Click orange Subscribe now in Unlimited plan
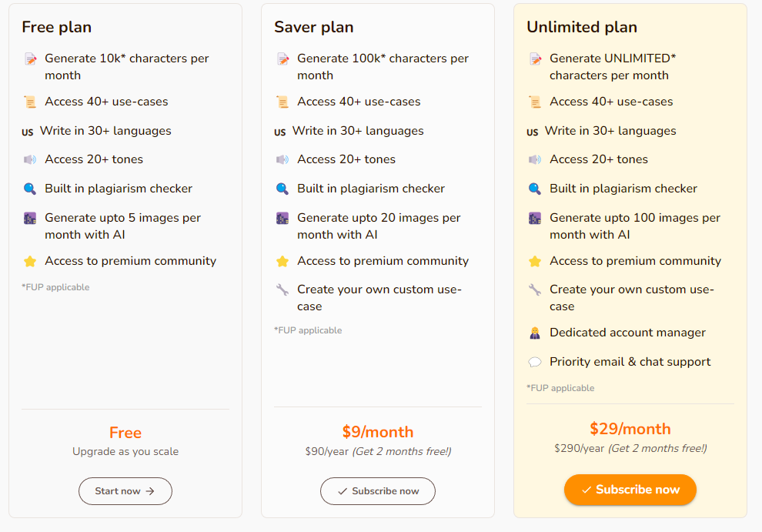762x532 pixels. (x=630, y=490)
